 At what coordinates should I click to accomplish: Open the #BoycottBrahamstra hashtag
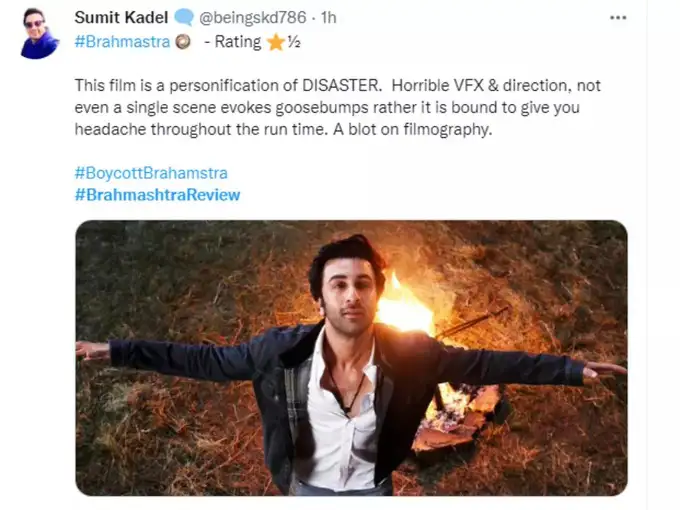coord(151,173)
